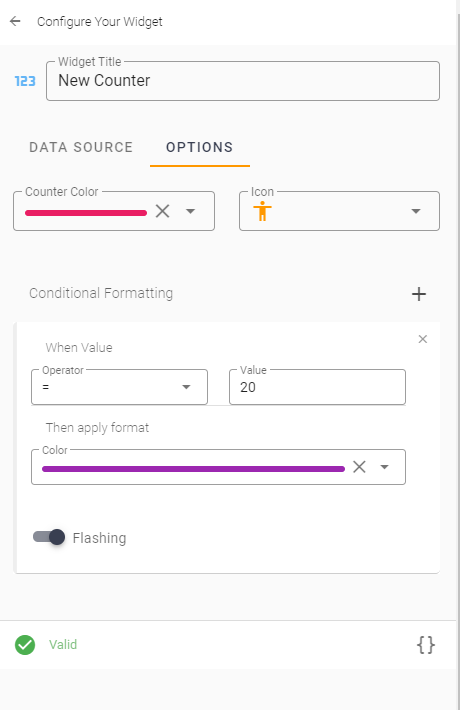Switch to the Data Source tab
This screenshot has height=710, width=460.
(x=81, y=147)
